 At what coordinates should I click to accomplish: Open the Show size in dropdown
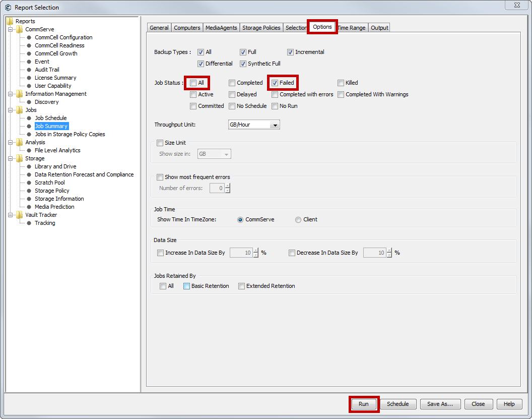(x=226, y=154)
